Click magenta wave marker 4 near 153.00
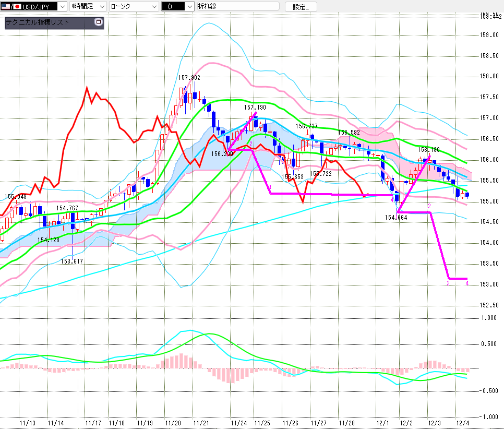 click(x=467, y=283)
